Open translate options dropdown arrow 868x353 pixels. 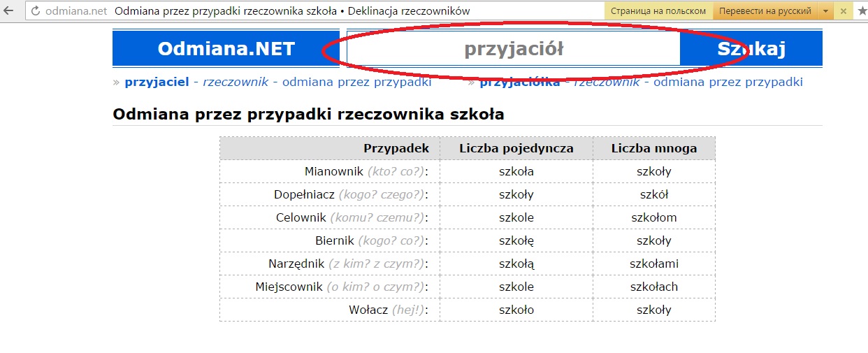click(x=825, y=11)
